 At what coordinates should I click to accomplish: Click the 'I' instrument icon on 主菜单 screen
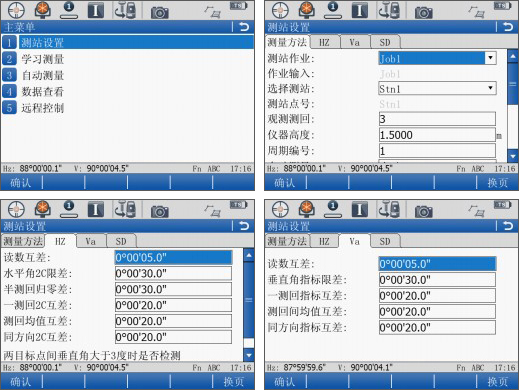(x=96, y=10)
